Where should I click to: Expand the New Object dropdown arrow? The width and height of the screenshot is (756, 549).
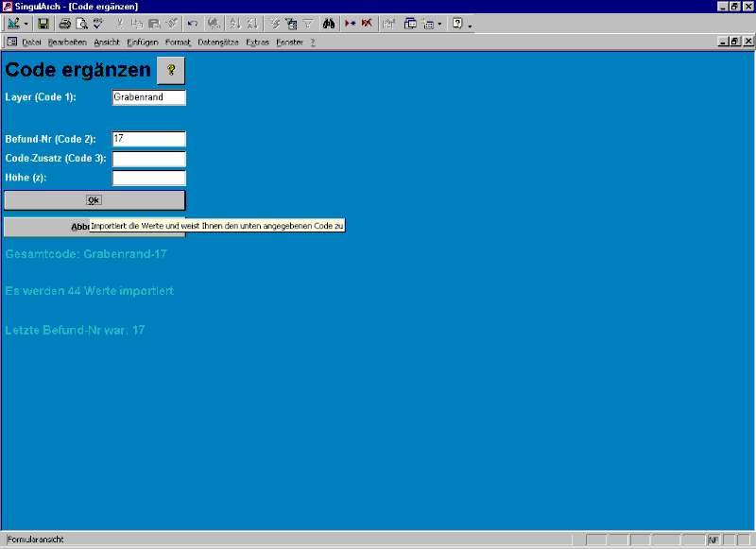click(x=440, y=24)
